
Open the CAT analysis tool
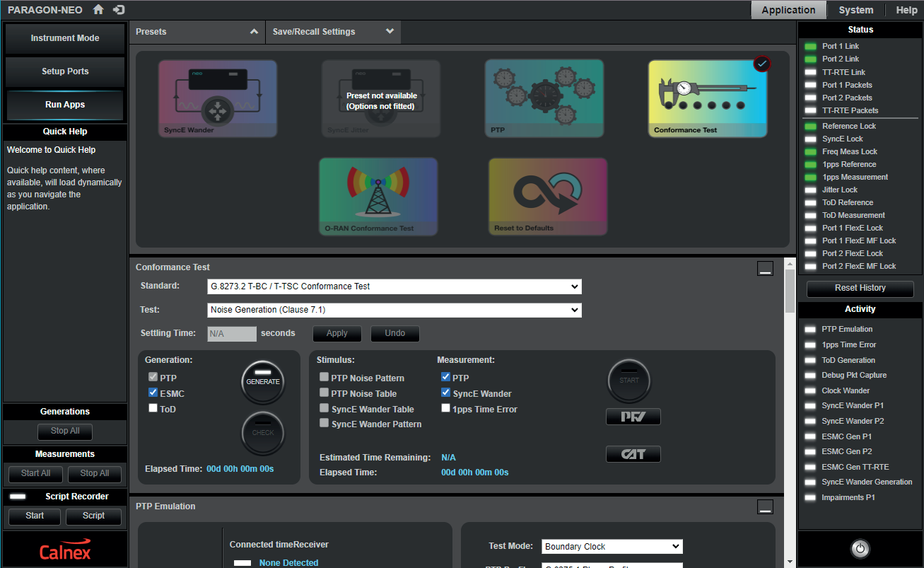click(x=633, y=454)
